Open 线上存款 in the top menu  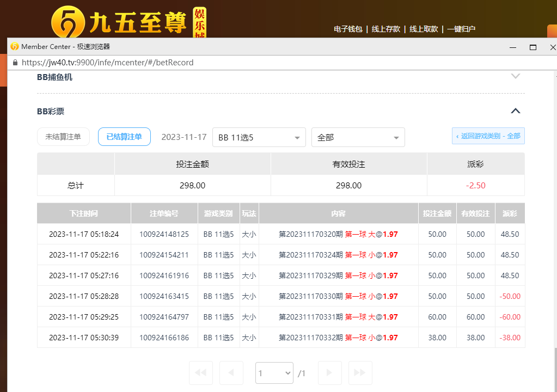pyautogui.click(x=385, y=29)
